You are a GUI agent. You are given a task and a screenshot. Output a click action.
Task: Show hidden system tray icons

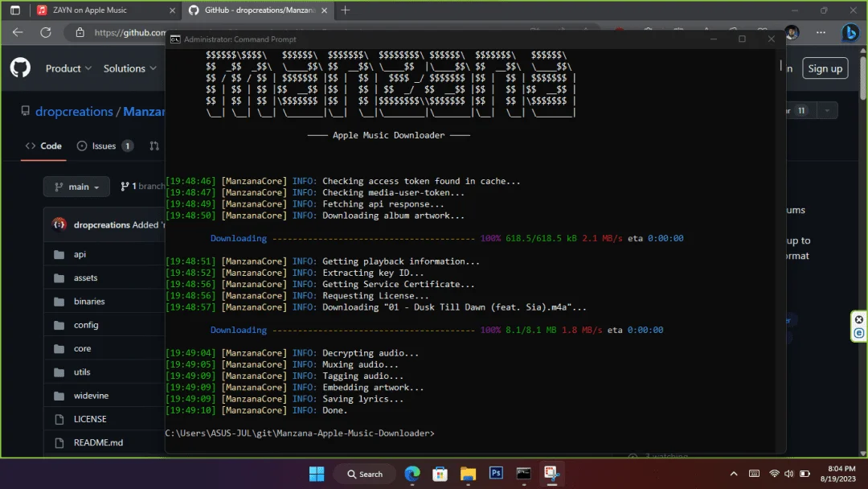click(734, 474)
